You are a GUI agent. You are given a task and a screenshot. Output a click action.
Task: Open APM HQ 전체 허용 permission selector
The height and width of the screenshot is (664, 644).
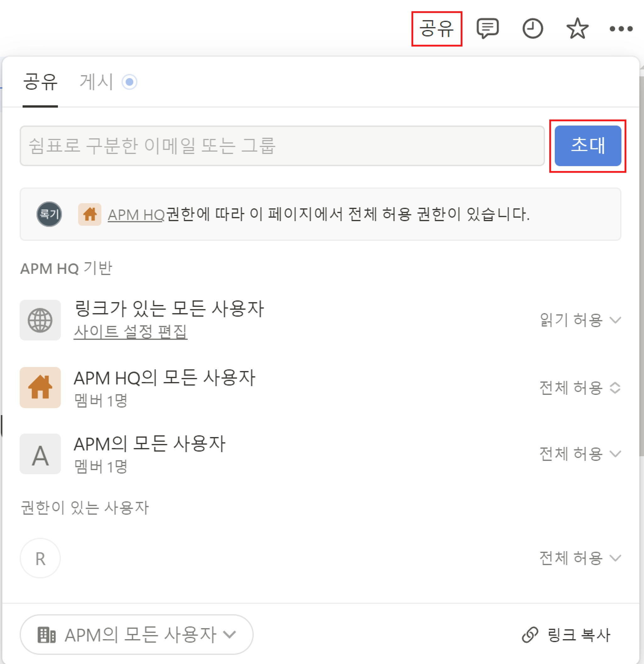[580, 388]
